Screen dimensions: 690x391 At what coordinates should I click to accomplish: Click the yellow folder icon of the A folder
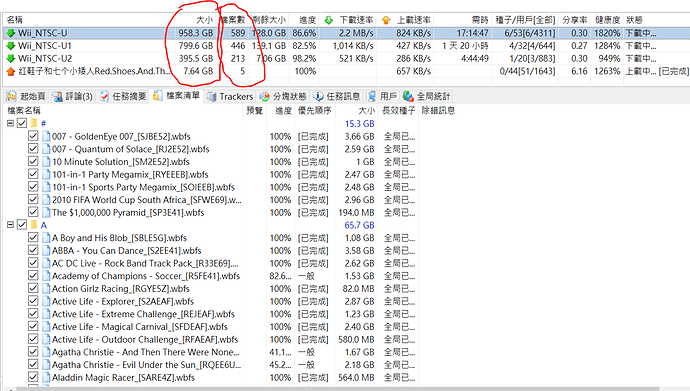click(34, 225)
